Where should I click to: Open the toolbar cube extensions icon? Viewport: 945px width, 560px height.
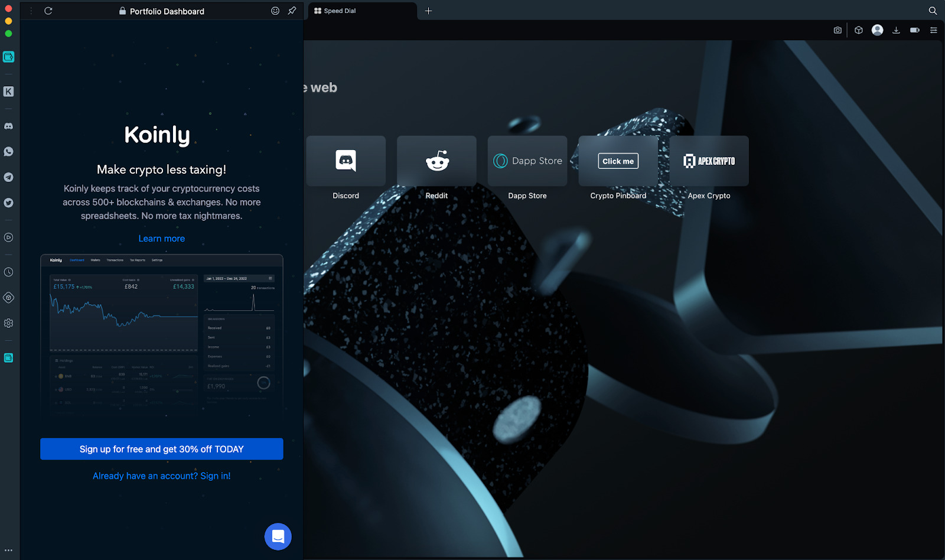(x=859, y=30)
